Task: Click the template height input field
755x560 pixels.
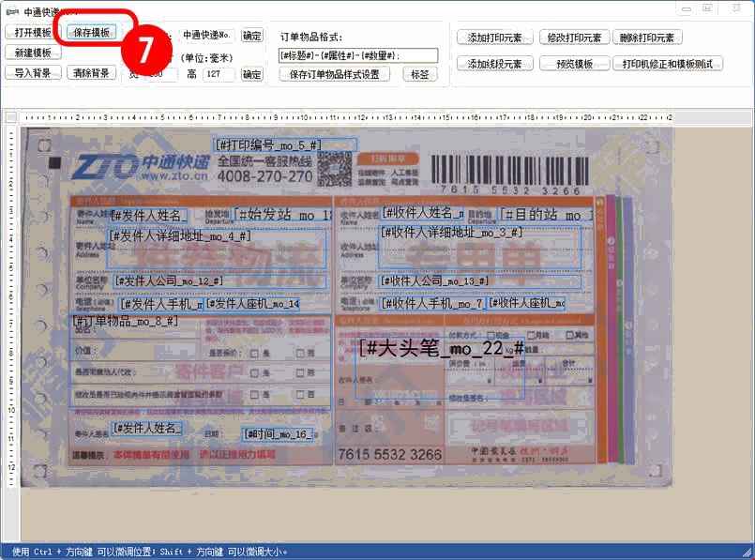Action: click(219, 75)
